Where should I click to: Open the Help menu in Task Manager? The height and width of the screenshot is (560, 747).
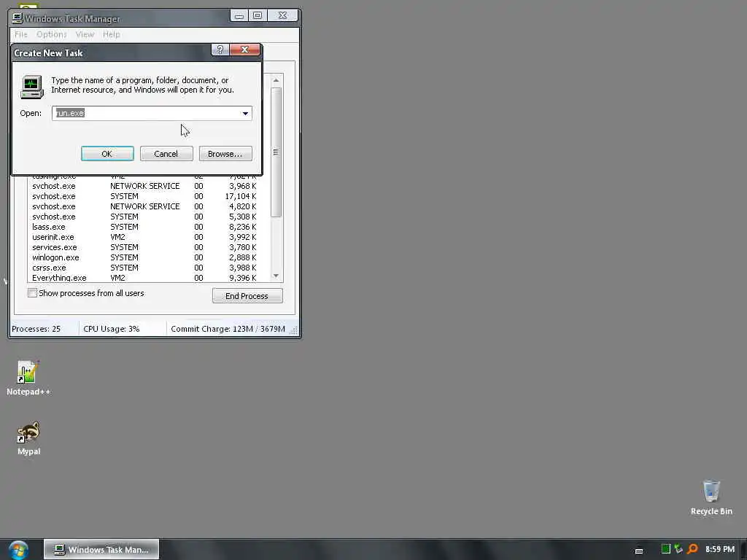pos(112,34)
